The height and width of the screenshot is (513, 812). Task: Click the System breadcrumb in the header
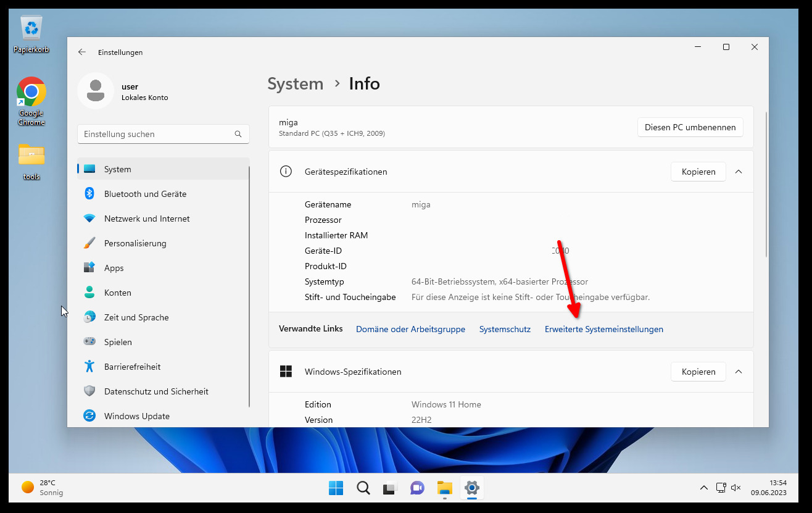pyautogui.click(x=295, y=84)
